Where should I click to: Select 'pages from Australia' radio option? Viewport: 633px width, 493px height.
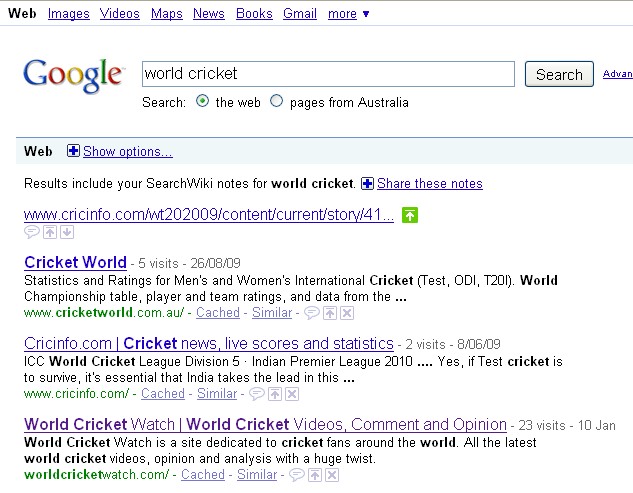276,101
